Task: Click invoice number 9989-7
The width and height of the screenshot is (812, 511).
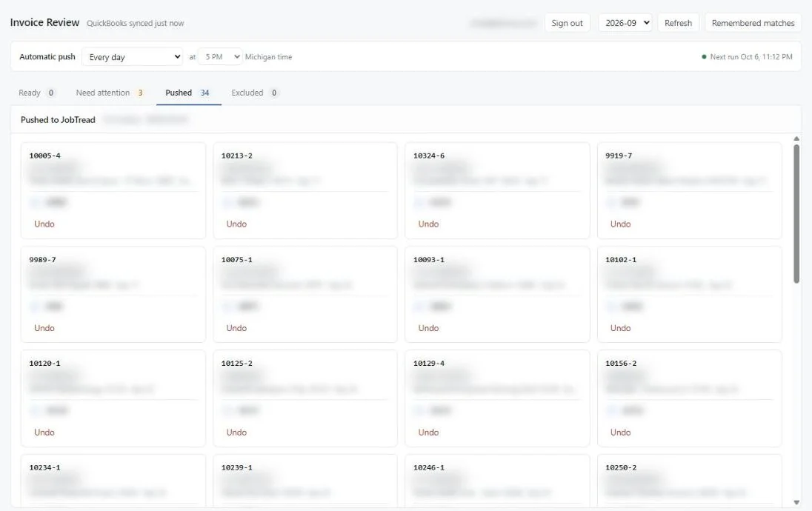Action: coord(42,259)
